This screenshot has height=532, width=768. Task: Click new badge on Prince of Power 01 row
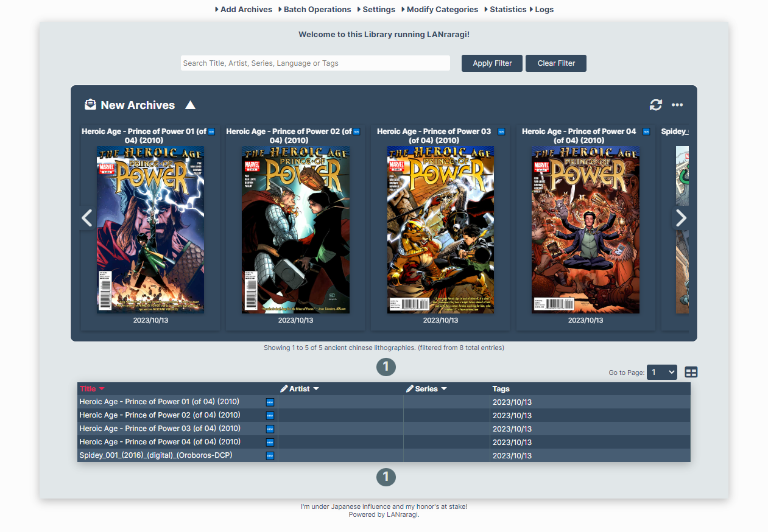[x=270, y=402]
